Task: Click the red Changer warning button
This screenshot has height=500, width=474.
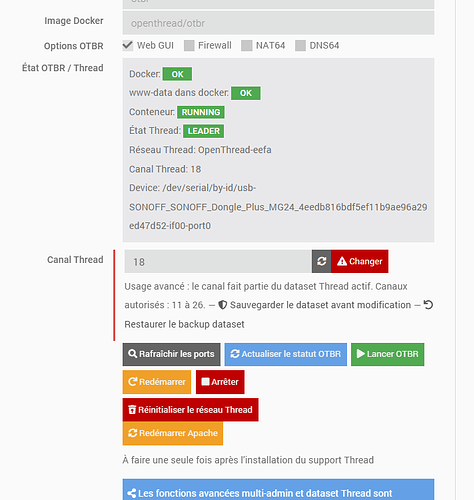Action: [x=360, y=261]
